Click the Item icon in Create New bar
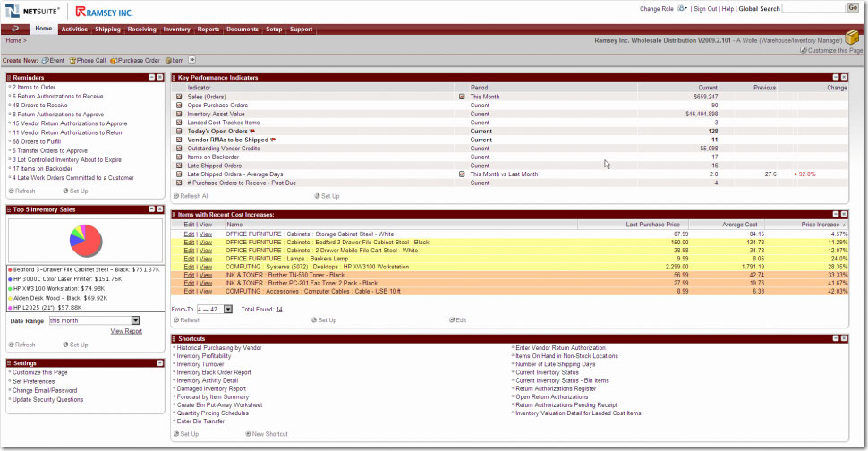Screen dimensions: 868x451 (168, 61)
